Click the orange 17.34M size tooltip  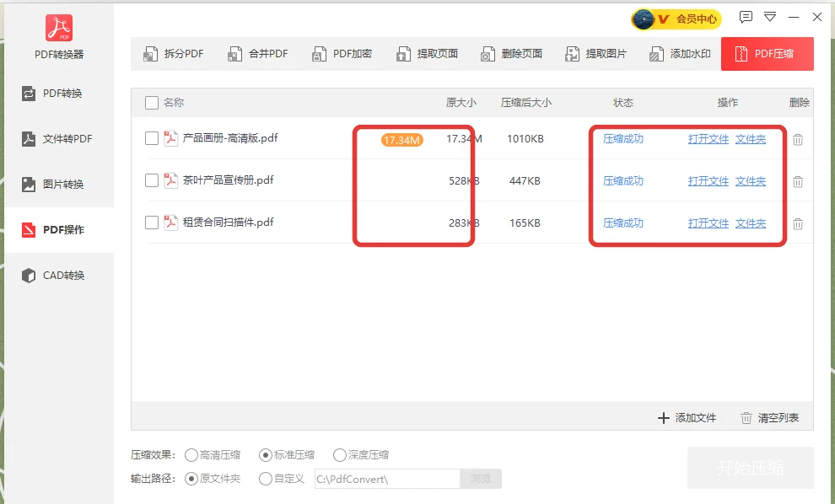pos(402,140)
